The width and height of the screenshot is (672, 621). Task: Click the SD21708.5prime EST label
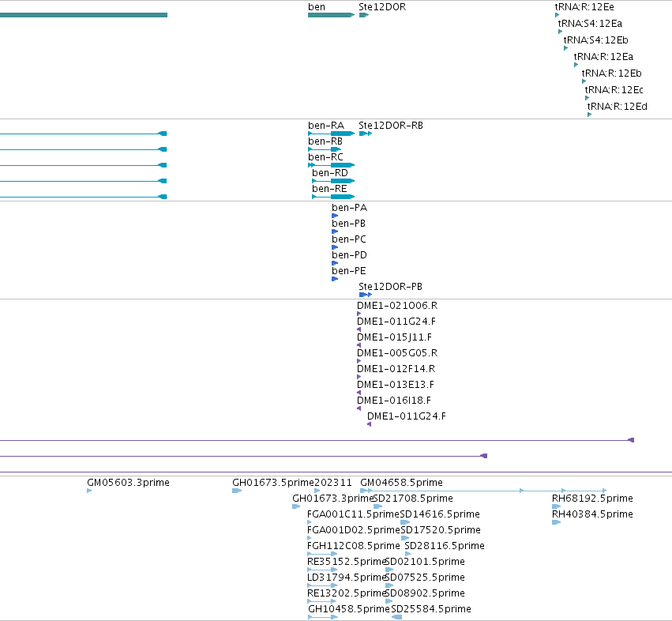point(413,499)
